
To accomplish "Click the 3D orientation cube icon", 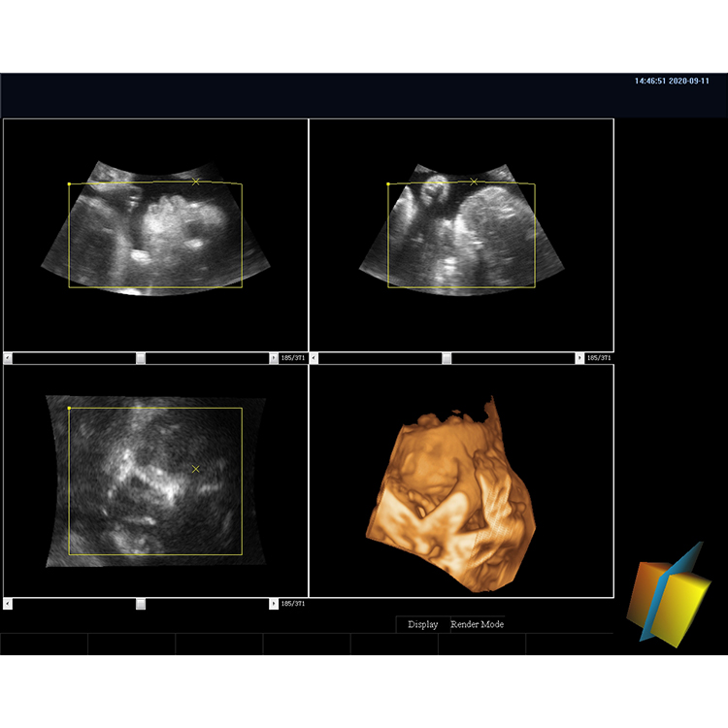I will tap(669, 595).
